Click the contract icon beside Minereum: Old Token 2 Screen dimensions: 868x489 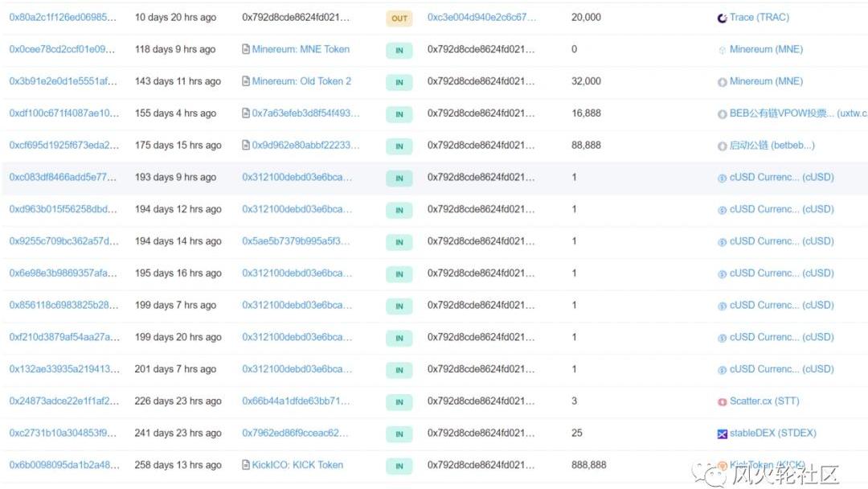point(246,81)
